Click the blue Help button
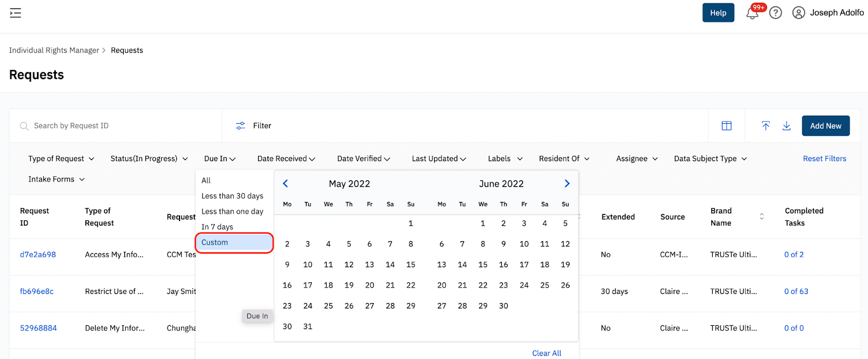Image resolution: width=868 pixels, height=359 pixels. tap(718, 13)
